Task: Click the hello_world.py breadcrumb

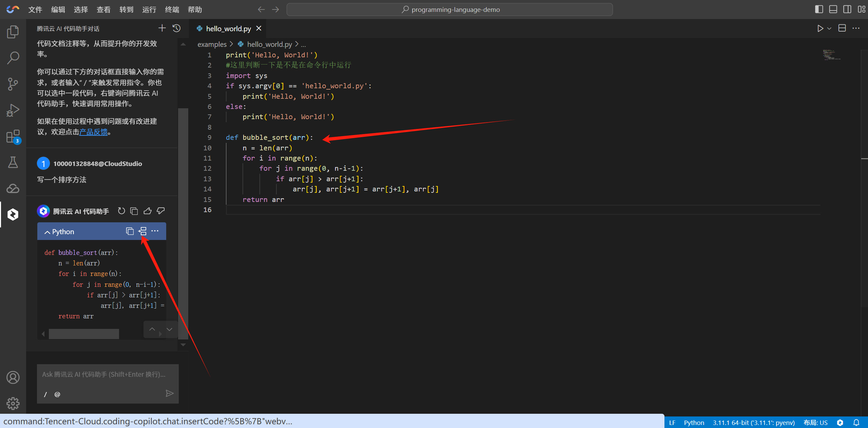Action: 269,44
